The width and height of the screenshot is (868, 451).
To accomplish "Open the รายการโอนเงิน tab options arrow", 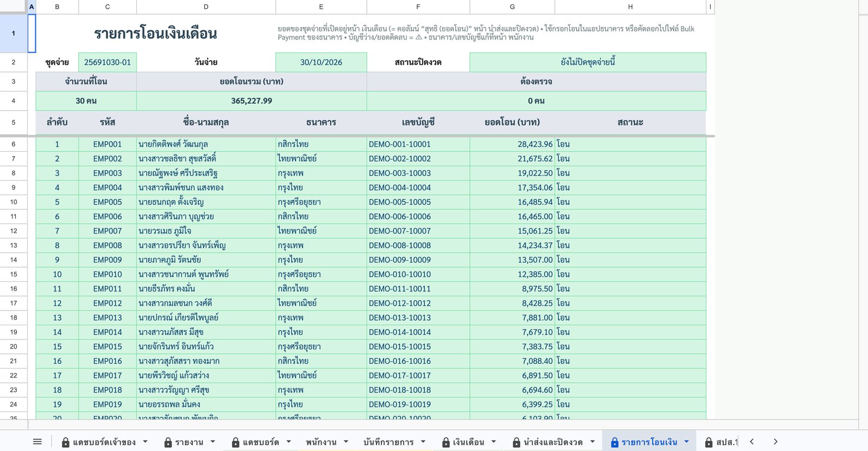I will point(686,442).
